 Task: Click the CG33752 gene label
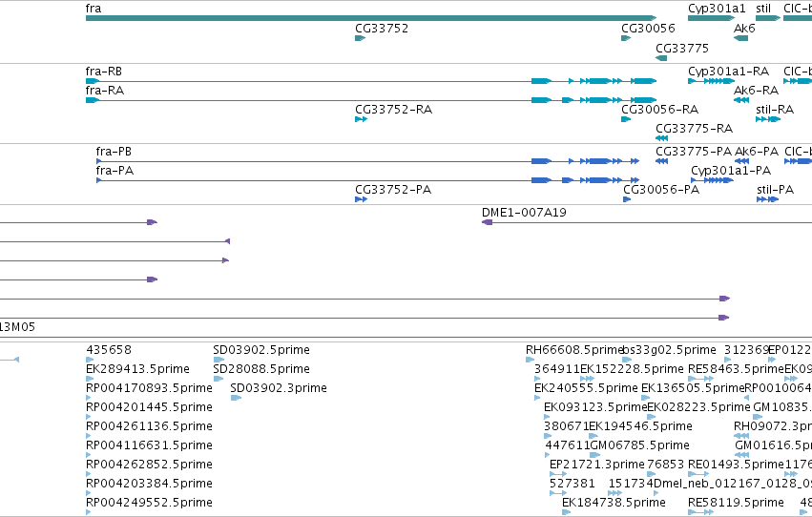point(382,29)
